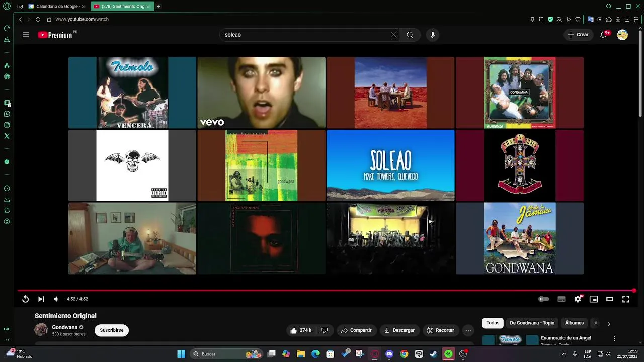644x362 pixels.
Task: Open the YouTube account avatar menu
Action: click(x=622, y=35)
